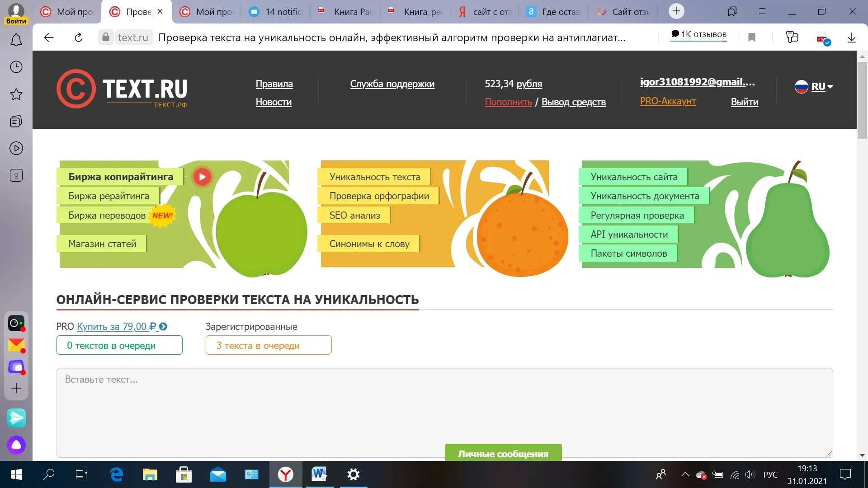Screen dimensions: 868x488
Task: Click the Уникальность текста menu item
Action: (x=374, y=177)
